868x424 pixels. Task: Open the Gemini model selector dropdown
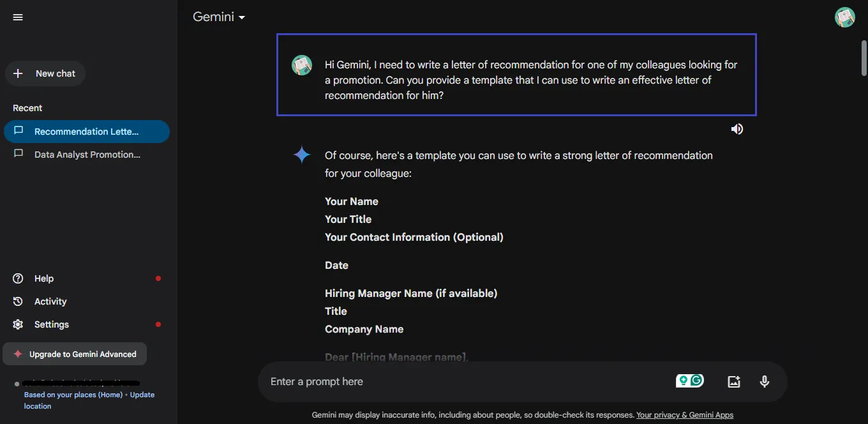(219, 17)
